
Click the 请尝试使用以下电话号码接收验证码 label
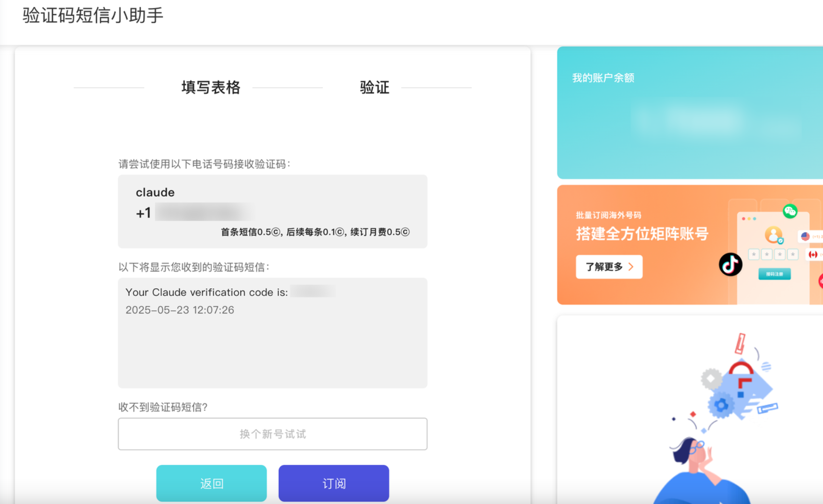click(205, 164)
